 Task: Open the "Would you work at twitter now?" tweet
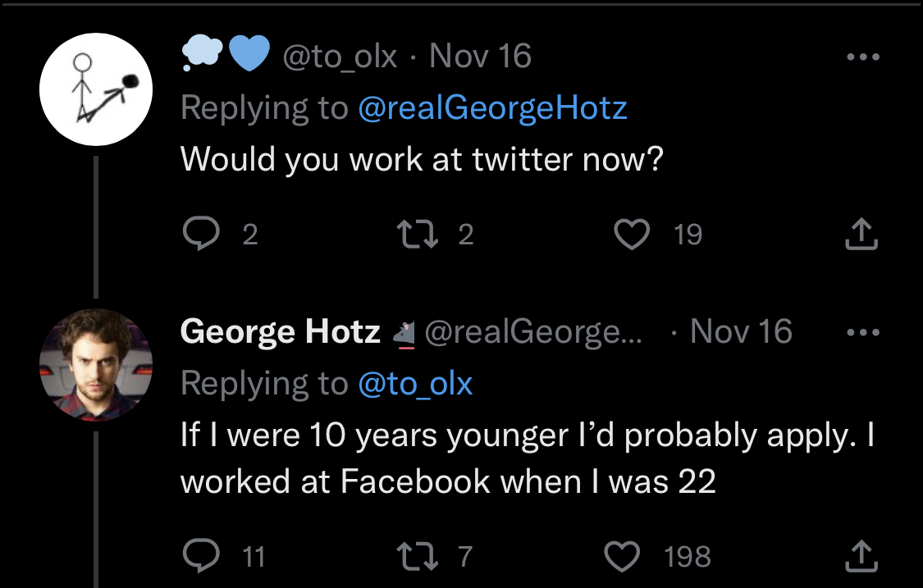coord(421,158)
